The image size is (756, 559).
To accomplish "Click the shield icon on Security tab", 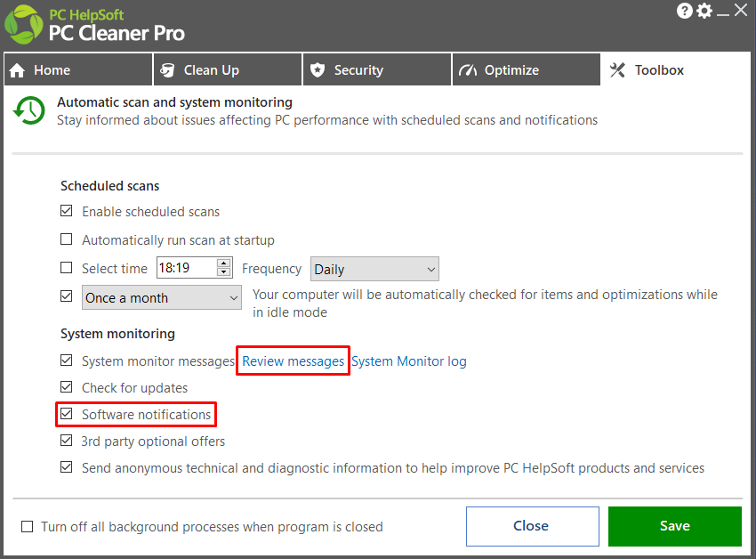I will (318, 70).
